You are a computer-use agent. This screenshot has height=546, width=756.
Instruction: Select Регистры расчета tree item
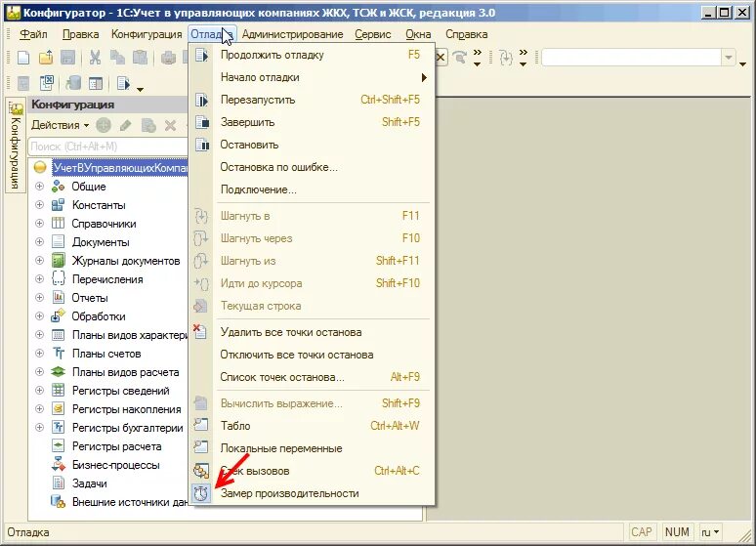point(116,446)
